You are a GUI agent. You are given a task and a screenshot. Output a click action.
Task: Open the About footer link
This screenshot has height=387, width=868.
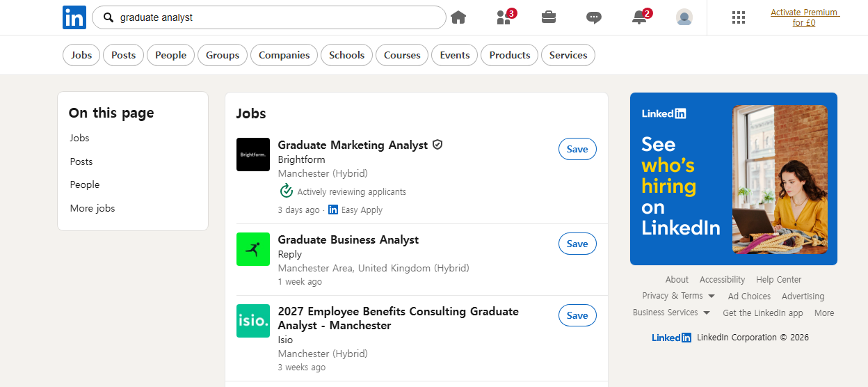click(x=677, y=280)
